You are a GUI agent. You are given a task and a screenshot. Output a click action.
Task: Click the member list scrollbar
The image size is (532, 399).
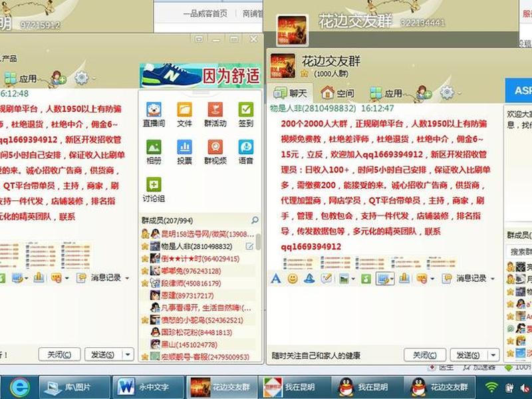point(258,242)
